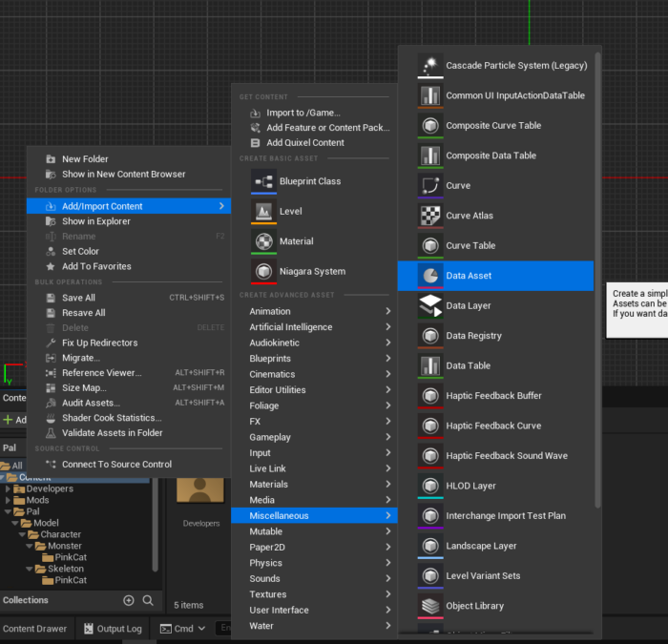Viewport: 668px width, 644px height.
Task: Open the Output Log button
Action: tap(113, 629)
